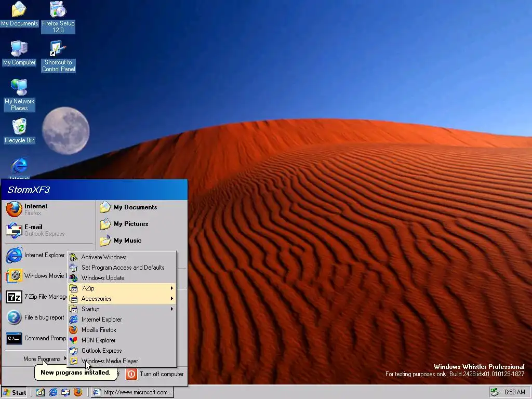Launch Firefox from quick launch bar
The image size is (532, 399).
pyautogui.click(x=78, y=392)
